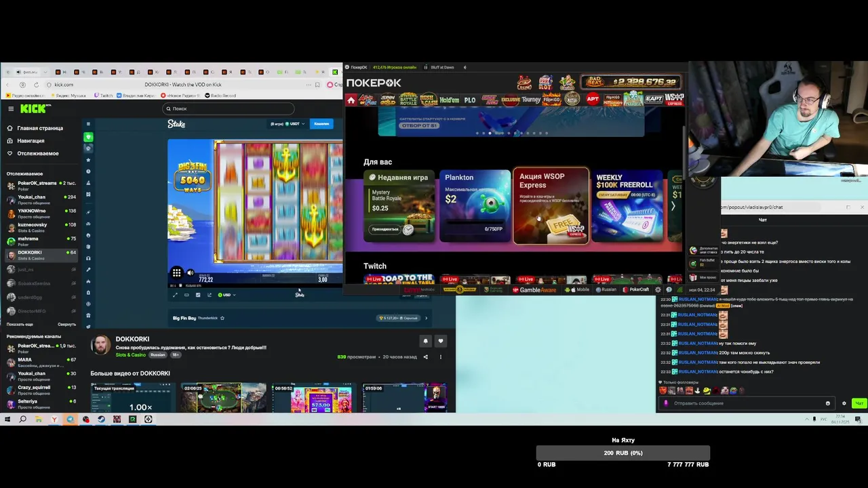Click green casino icon in Stake sidebar
The height and width of the screenshot is (488, 868).
coord(88,137)
